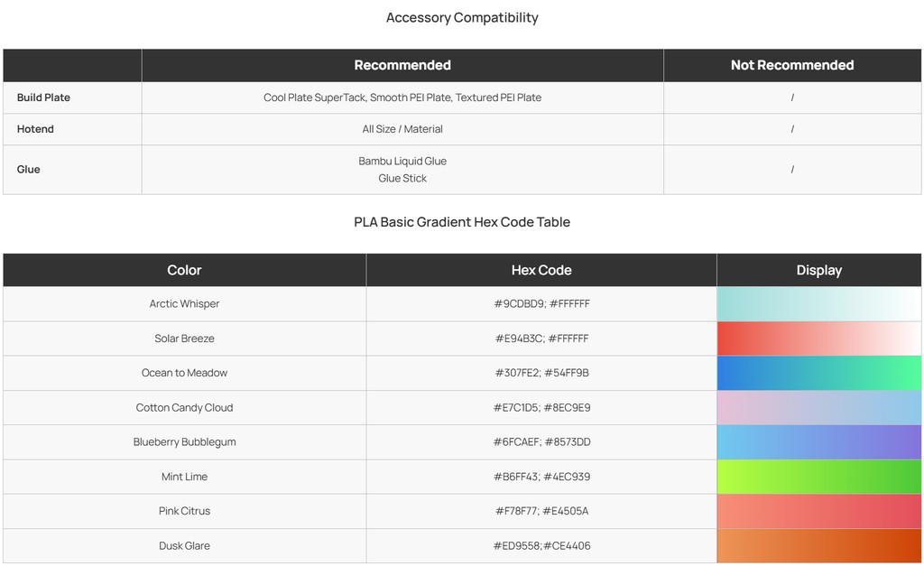Viewport: 924px width, 566px height.
Task: Select the Solar Breeze gradient display
Action: tap(818, 339)
